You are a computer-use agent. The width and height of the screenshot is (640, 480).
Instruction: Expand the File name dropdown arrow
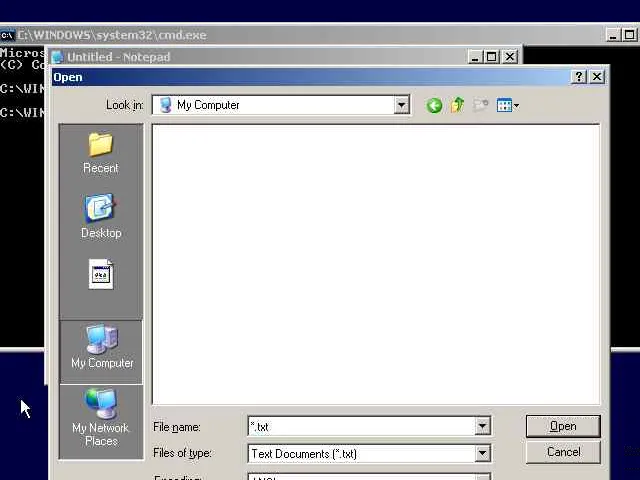click(x=482, y=427)
